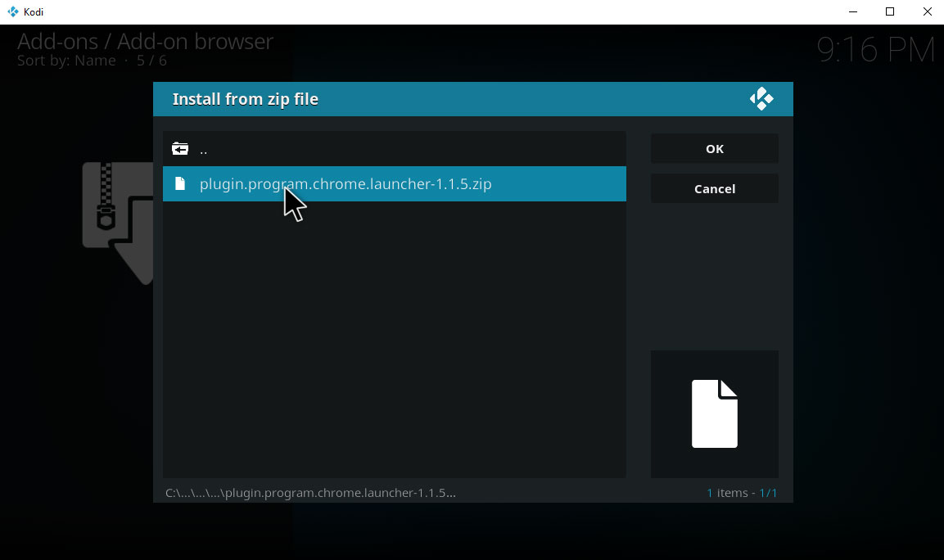Click the file path shown at dialog bottom
Image resolution: width=944 pixels, height=560 pixels.
coord(311,492)
